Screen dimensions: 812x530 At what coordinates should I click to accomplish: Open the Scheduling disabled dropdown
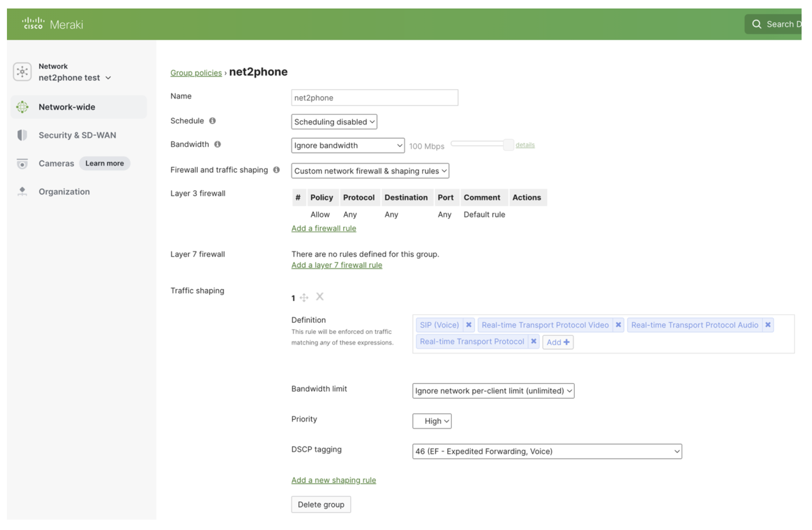334,122
